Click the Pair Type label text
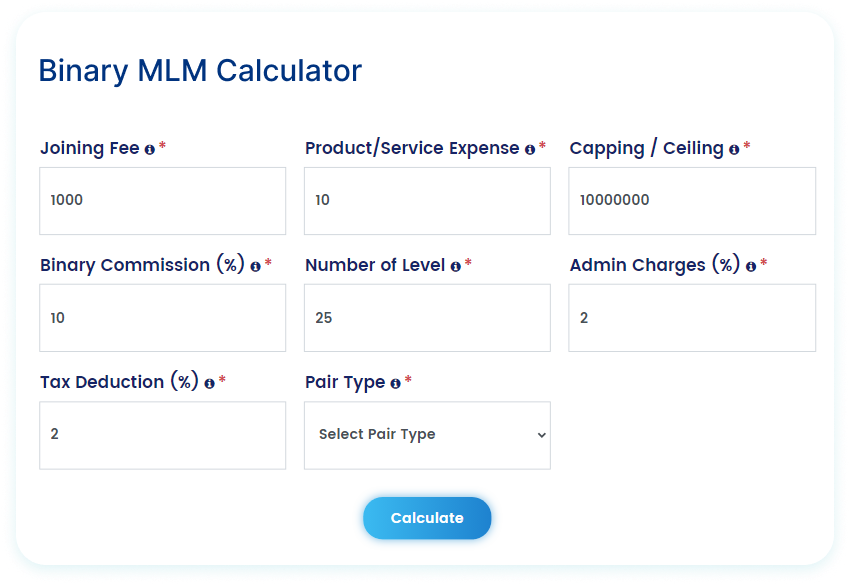Screen dimensions: 850x585 click(345, 382)
